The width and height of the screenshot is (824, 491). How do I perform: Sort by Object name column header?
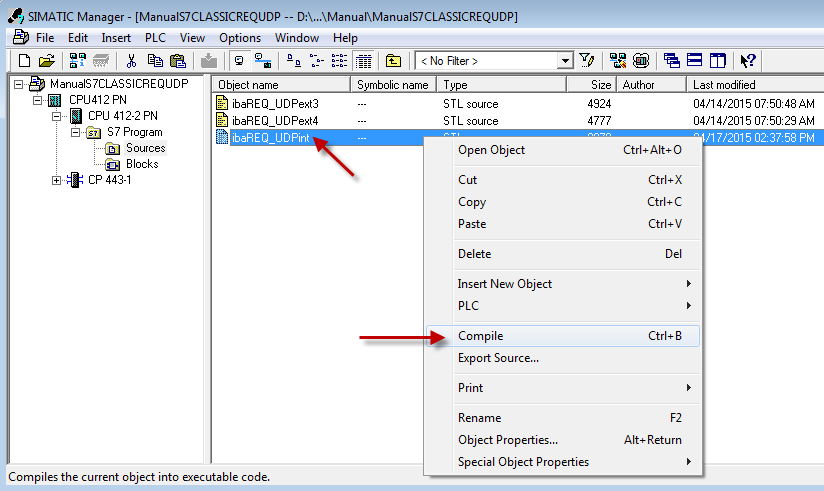tap(281, 85)
